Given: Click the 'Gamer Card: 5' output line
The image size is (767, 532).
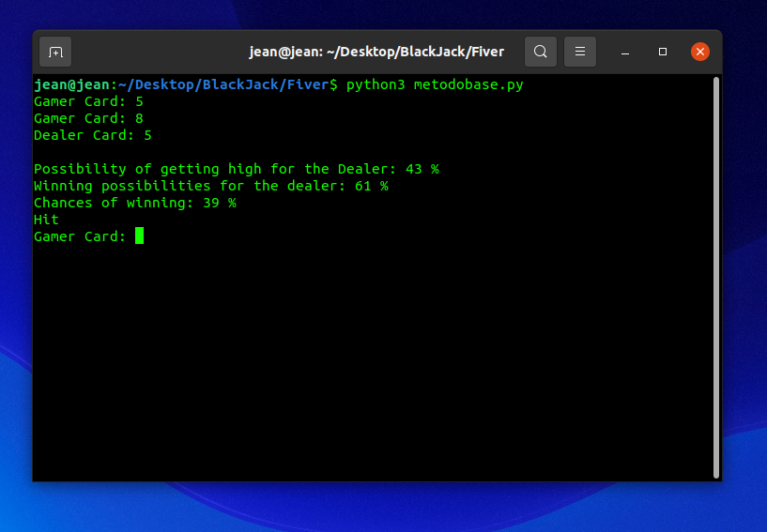Looking at the screenshot, I should 88,101.
